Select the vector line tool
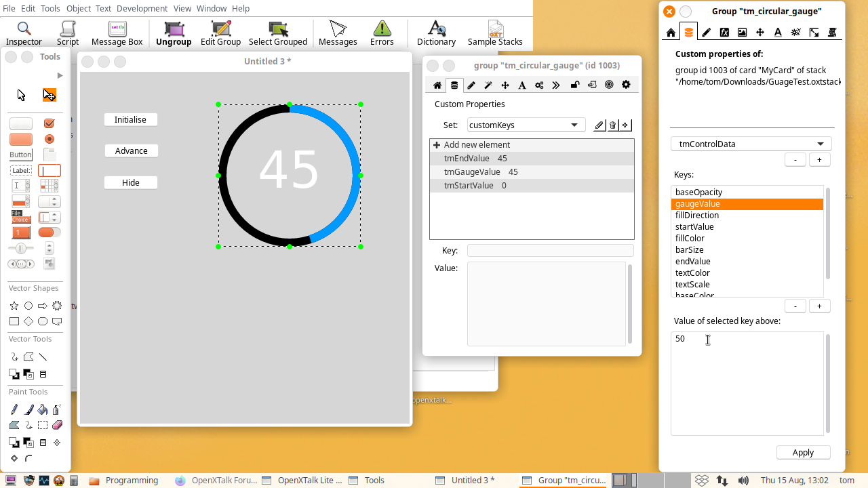The width and height of the screenshot is (868, 488). pos(43,357)
